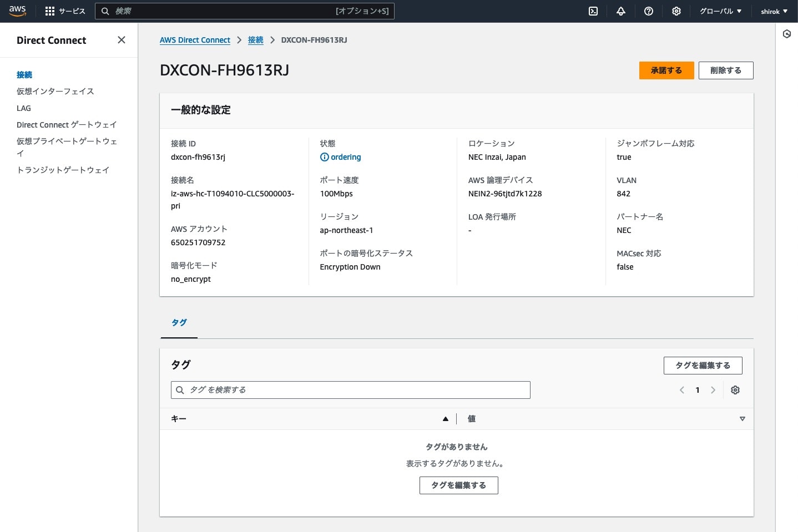798x532 pixels.
Task: Select 仮想プライベートゲートウェイ in sidebar
Action: [x=67, y=147]
